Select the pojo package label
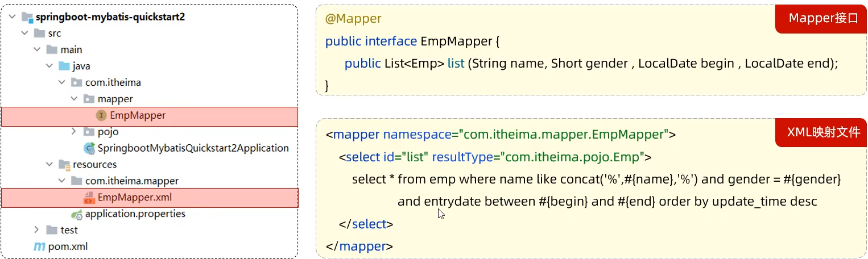This screenshot has height=259, width=868. [108, 132]
